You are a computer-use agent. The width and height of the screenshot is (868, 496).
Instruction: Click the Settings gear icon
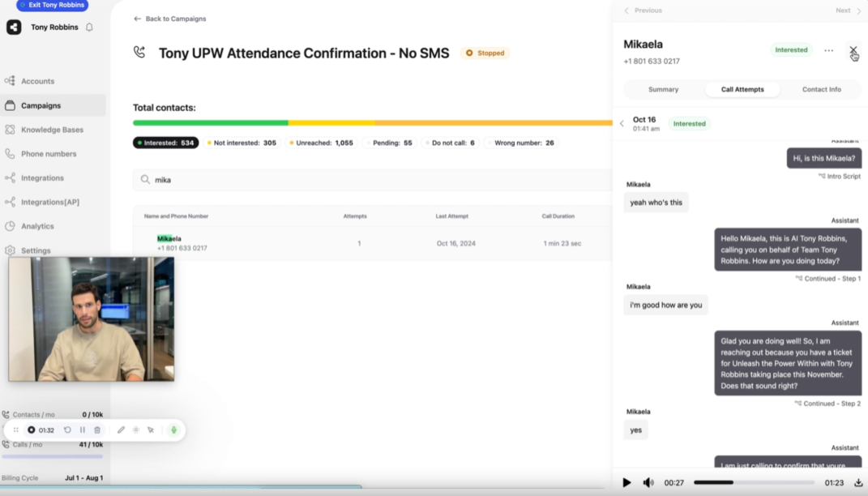[10, 250]
